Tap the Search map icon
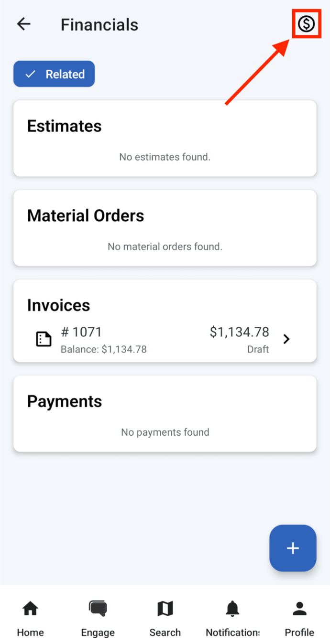The height and width of the screenshot is (644, 330). [x=165, y=608]
